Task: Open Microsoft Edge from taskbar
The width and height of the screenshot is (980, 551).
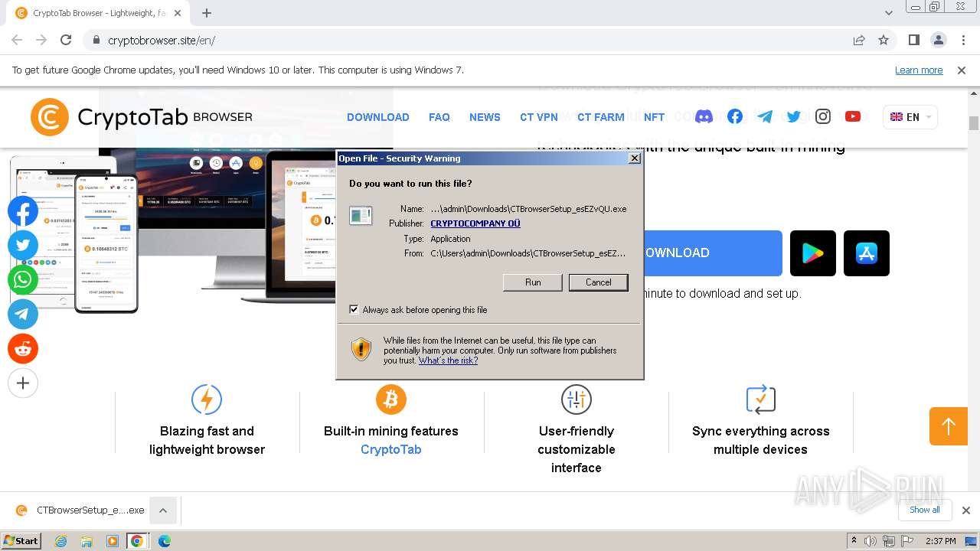Action: pyautogui.click(x=164, y=541)
